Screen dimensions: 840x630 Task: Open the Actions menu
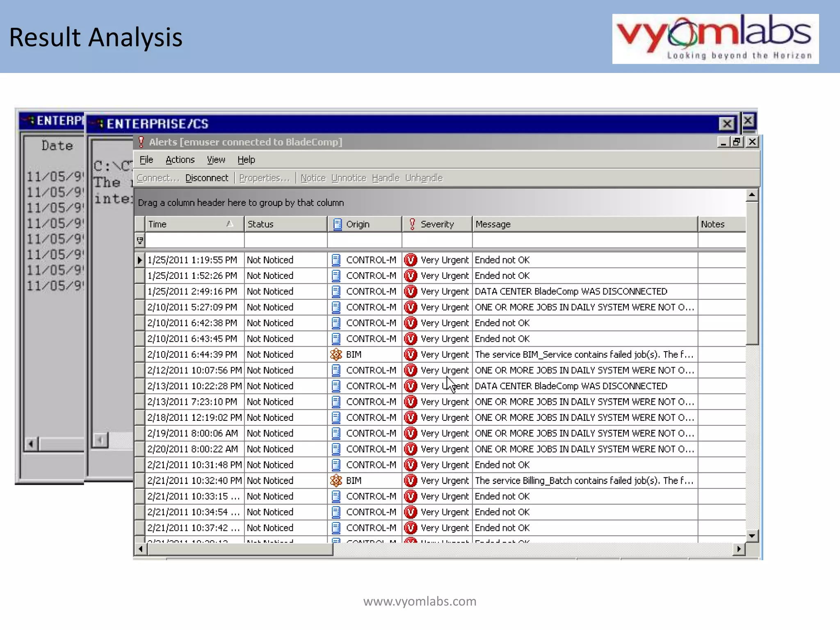[x=180, y=160]
